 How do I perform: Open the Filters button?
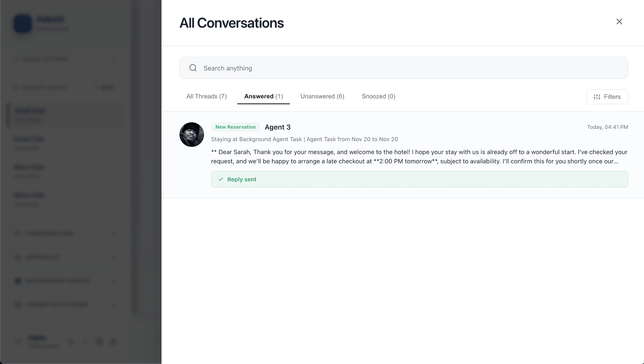607,97
